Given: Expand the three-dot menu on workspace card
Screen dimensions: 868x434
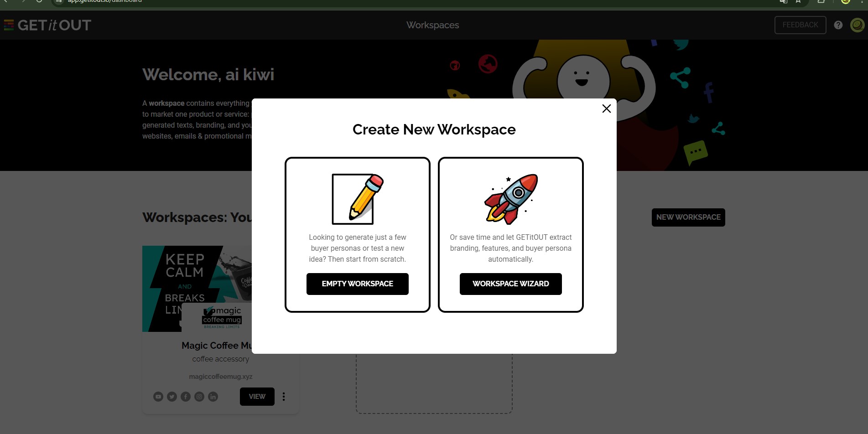Looking at the screenshot, I should [284, 397].
